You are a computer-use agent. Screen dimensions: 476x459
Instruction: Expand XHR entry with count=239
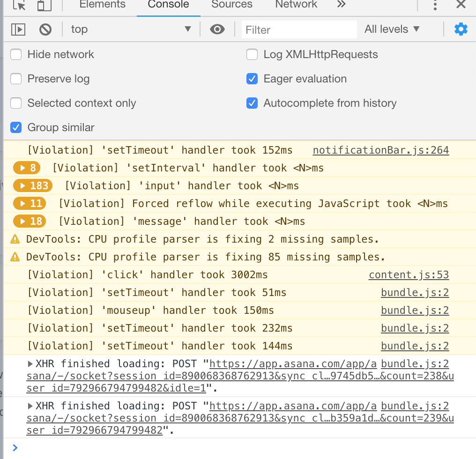tap(30, 406)
